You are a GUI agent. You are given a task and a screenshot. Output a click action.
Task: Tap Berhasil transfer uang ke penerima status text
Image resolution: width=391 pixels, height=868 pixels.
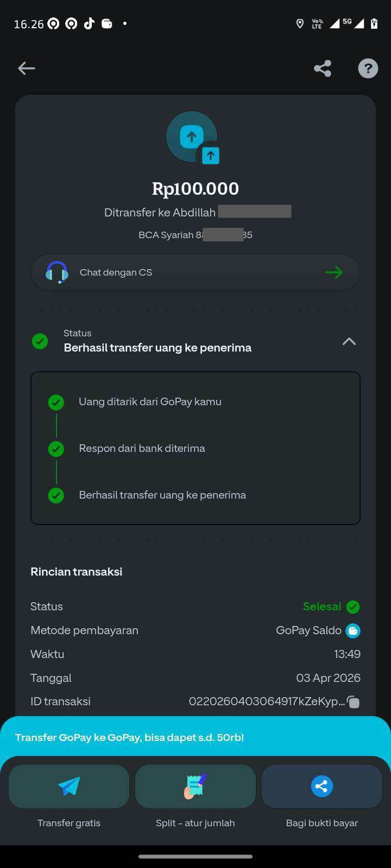click(157, 347)
